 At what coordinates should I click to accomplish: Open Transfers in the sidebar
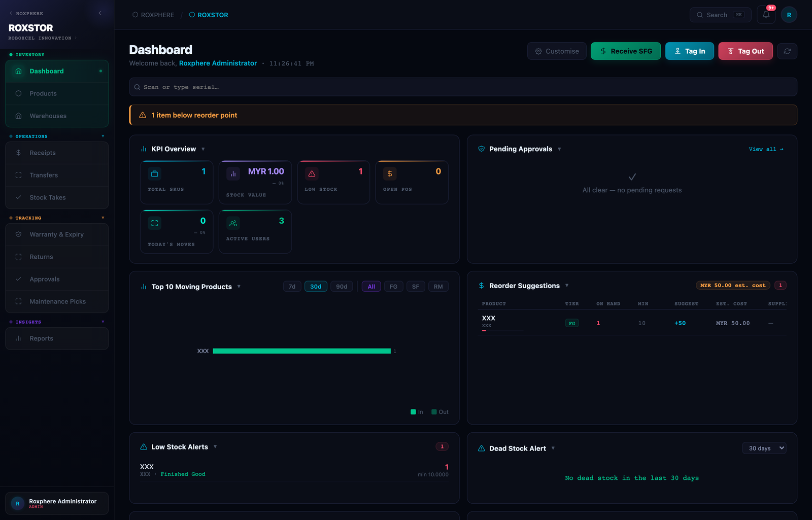(57, 175)
